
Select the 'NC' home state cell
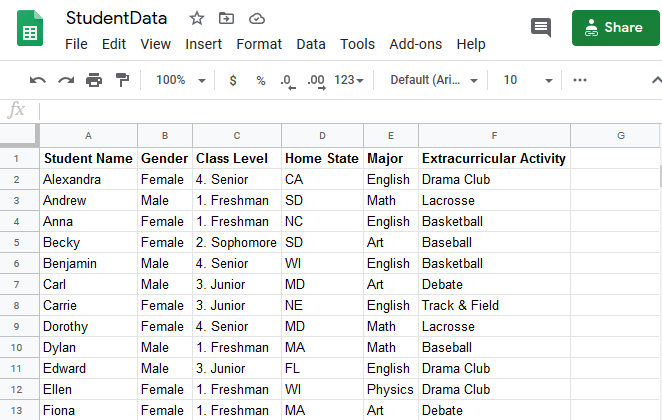322,221
